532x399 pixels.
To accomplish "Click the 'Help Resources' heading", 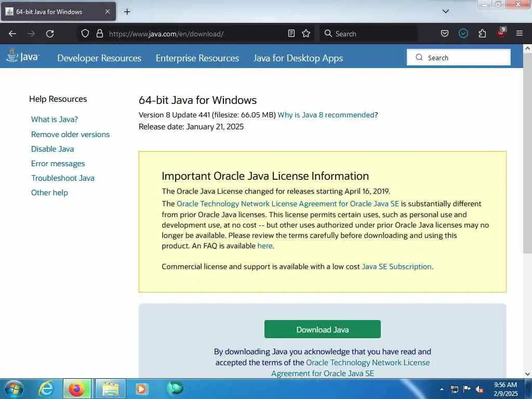I will click(x=58, y=99).
